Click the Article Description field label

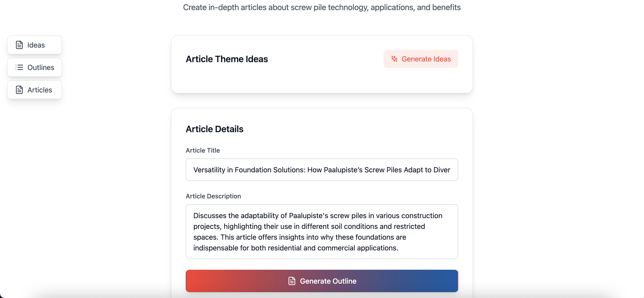[x=213, y=196]
